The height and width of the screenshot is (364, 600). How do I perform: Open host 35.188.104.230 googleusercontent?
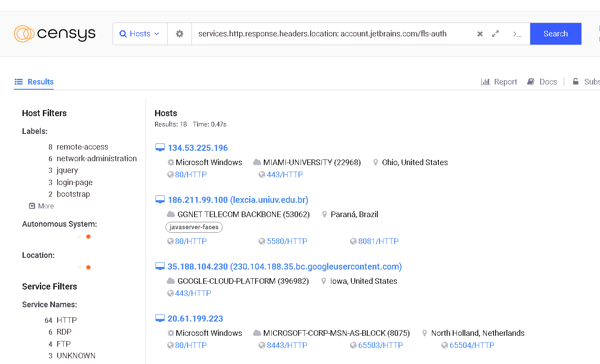pyautogui.click(x=285, y=266)
